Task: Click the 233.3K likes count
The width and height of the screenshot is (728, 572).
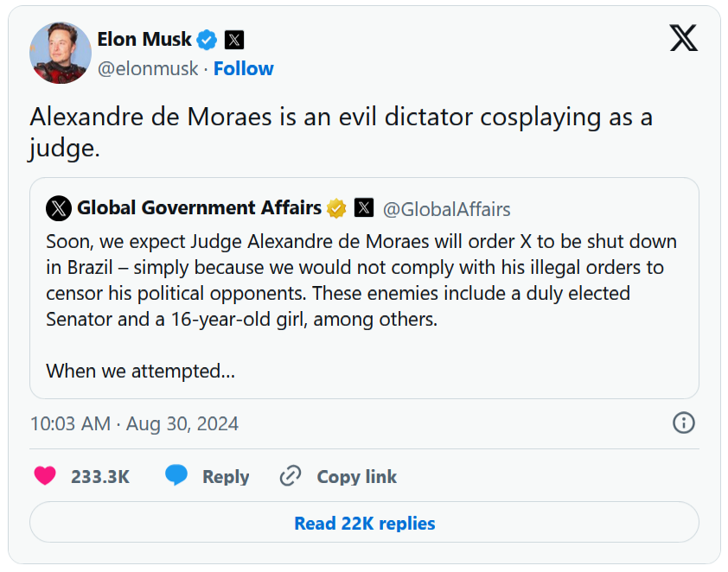Action: [x=100, y=477]
